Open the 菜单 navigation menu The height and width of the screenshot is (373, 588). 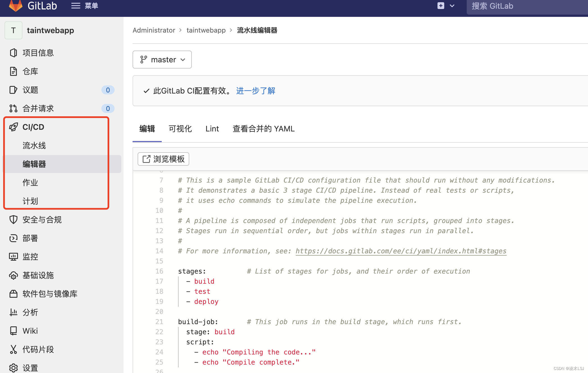point(84,6)
